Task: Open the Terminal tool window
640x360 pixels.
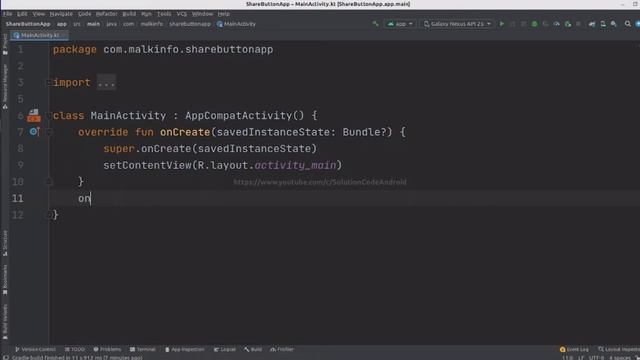Action: (142, 349)
